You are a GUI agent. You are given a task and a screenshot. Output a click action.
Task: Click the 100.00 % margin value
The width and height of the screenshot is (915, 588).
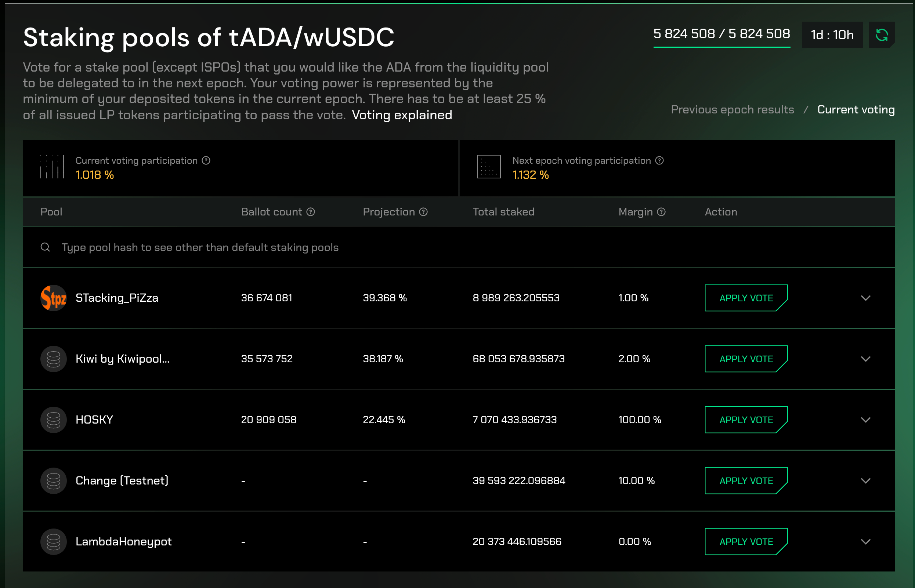click(x=640, y=420)
